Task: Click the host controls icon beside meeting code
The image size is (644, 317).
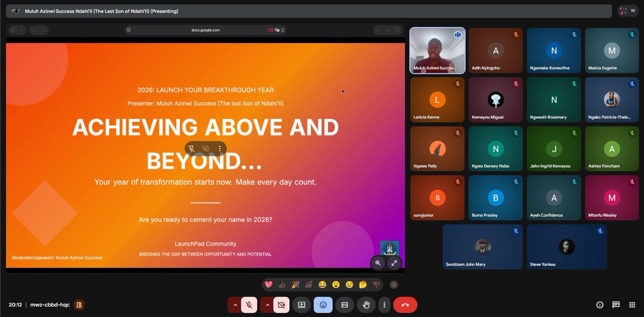Action: (79, 305)
